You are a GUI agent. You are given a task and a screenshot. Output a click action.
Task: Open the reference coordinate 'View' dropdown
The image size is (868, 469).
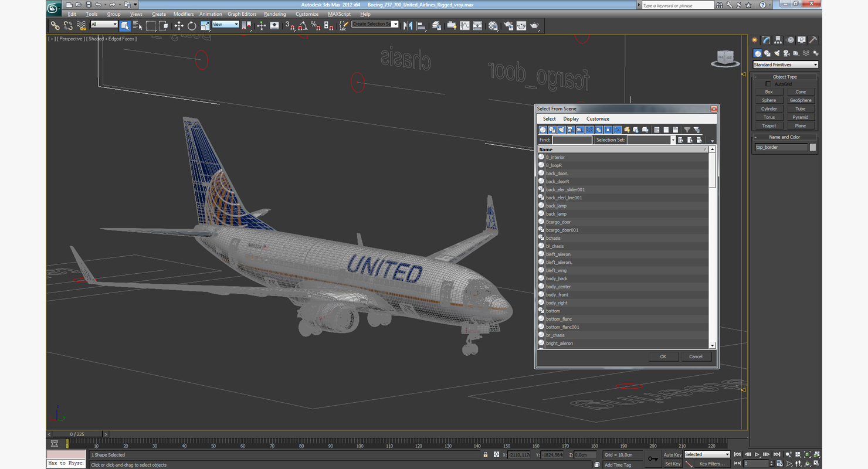225,25
